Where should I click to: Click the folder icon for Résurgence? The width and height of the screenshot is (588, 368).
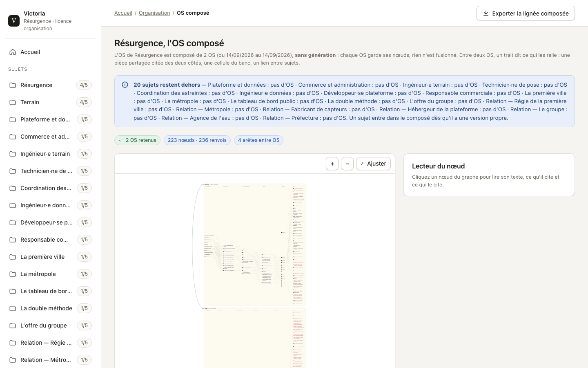point(13,85)
